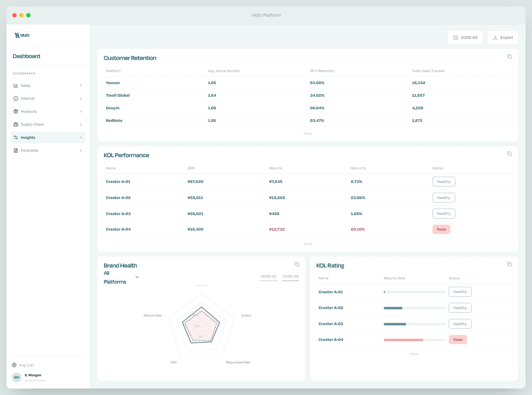Click Creator A-04 red returns rate bar
532x395 pixels.
tap(403, 340)
